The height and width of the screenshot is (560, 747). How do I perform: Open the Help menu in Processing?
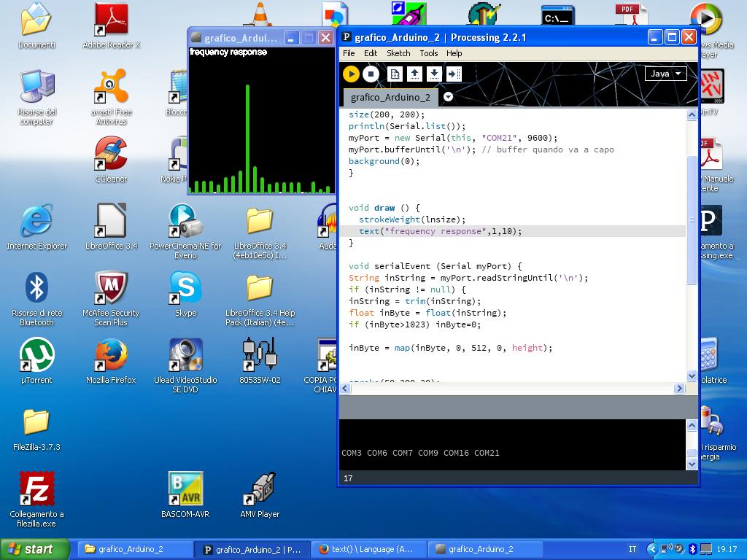[454, 53]
